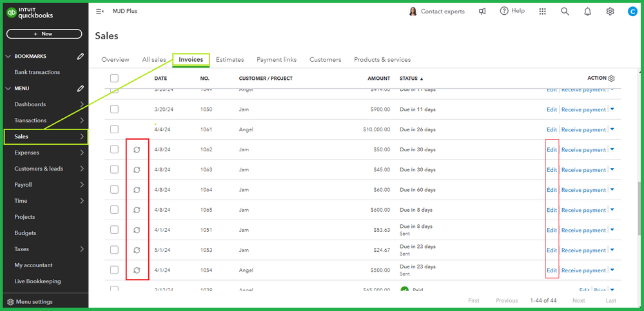The image size is (644, 311).
Task: Click recurring icon for invoice 1065
Action: click(137, 210)
